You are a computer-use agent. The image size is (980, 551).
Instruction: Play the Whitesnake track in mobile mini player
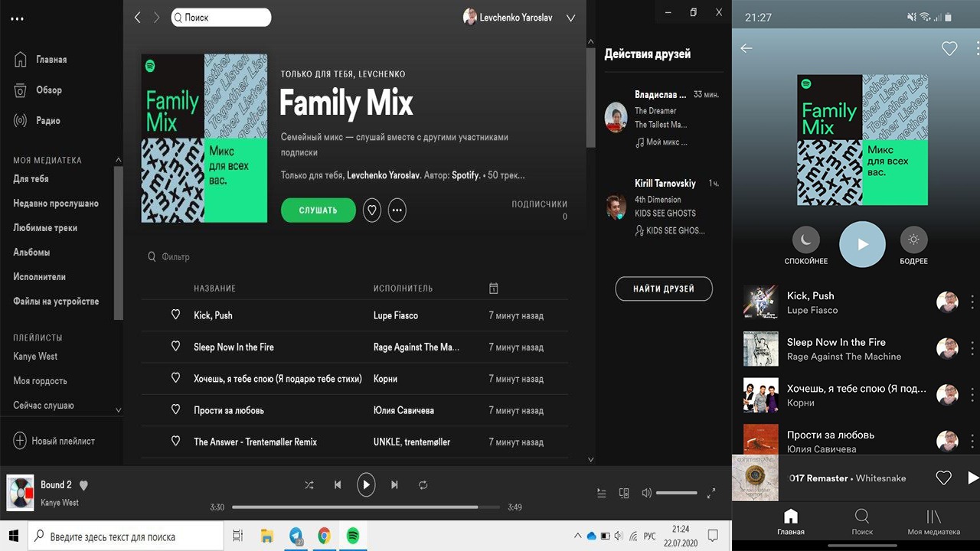tap(973, 478)
